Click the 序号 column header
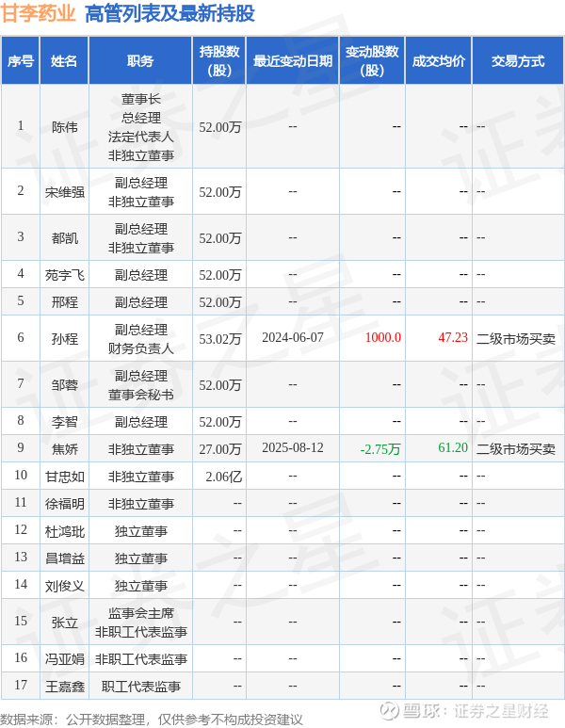This screenshot has height=728, width=565. point(21,61)
